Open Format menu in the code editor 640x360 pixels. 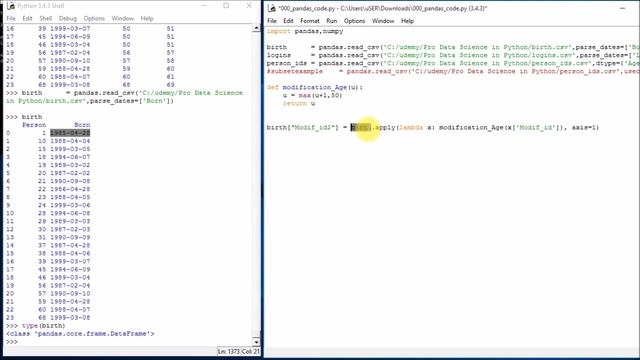pyautogui.click(x=310, y=21)
